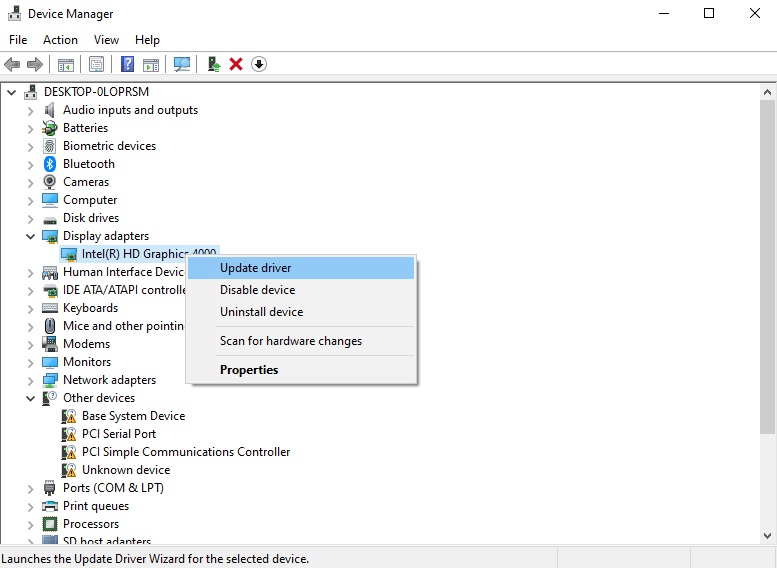Click the Scan for hardware changes toolbar icon

[x=182, y=64]
